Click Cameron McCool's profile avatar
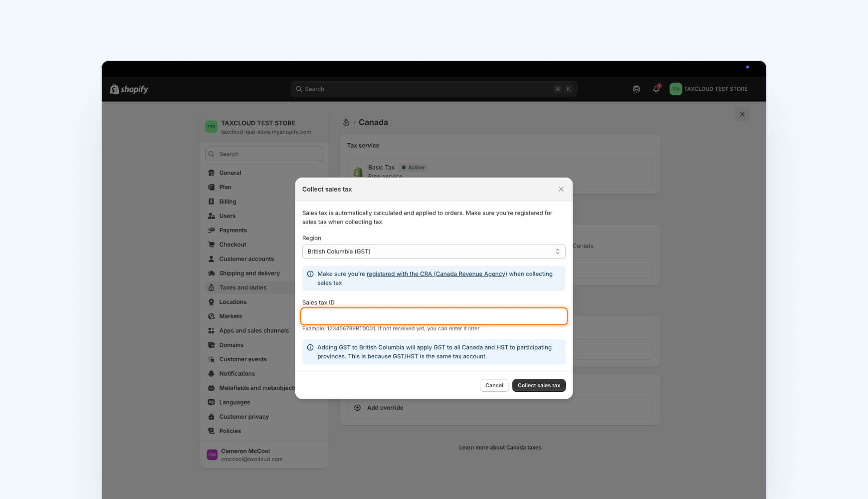 point(212,455)
